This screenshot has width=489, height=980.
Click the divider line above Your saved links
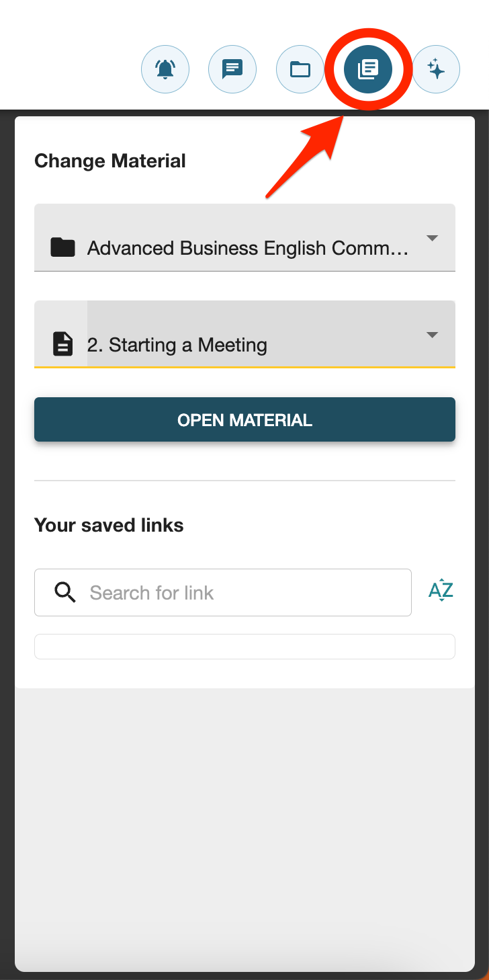pos(244,481)
